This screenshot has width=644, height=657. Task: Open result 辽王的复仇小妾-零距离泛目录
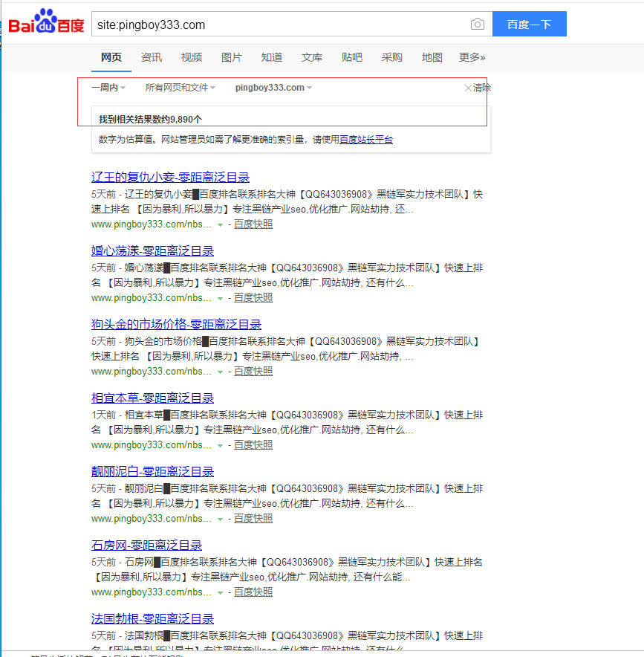(x=170, y=177)
